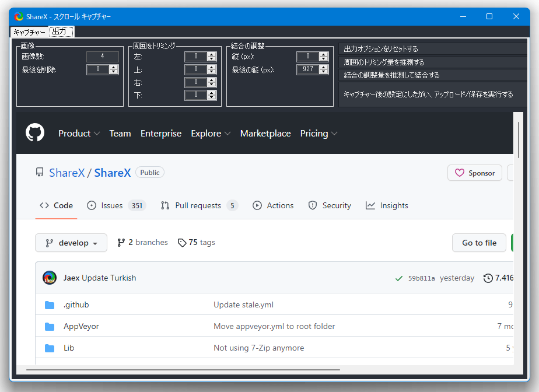The width and height of the screenshot is (539, 392).
Task: Click the branch icon next to 2 branches
Action: [x=121, y=243]
